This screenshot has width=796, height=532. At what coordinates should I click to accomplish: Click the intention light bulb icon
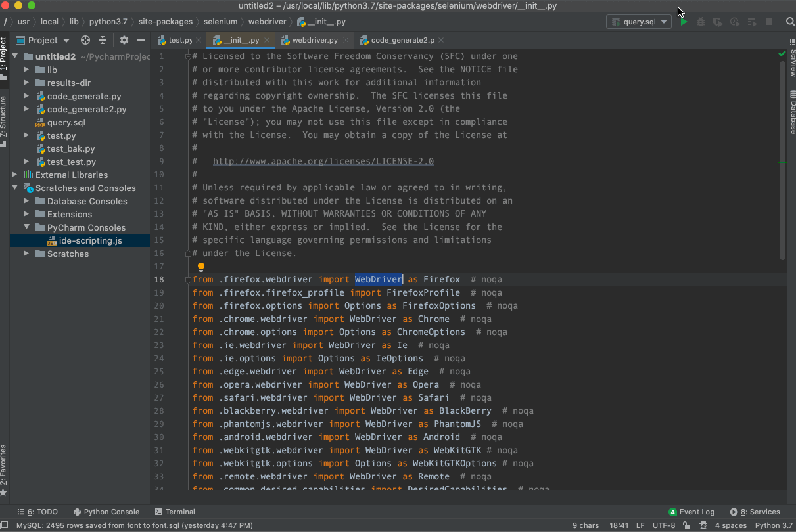pos(201,267)
